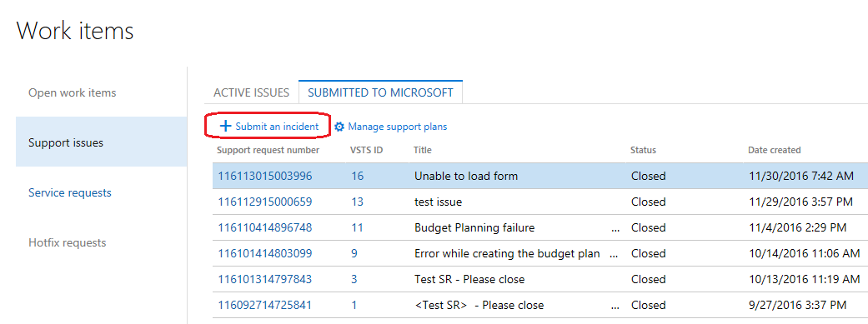The image size is (868, 324).
Task: Expand ellipsis after Error while creating the budget plan
Action: [x=614, y=254]
